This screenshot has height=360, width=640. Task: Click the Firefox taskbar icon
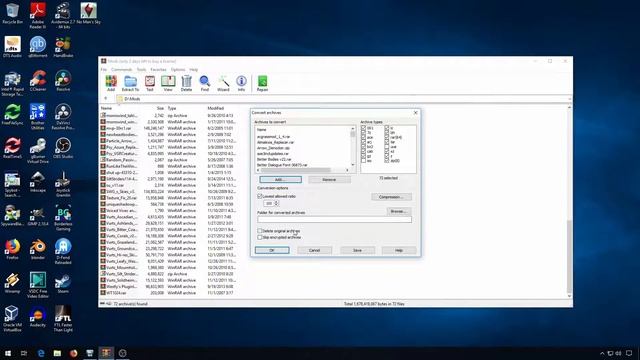73,353
